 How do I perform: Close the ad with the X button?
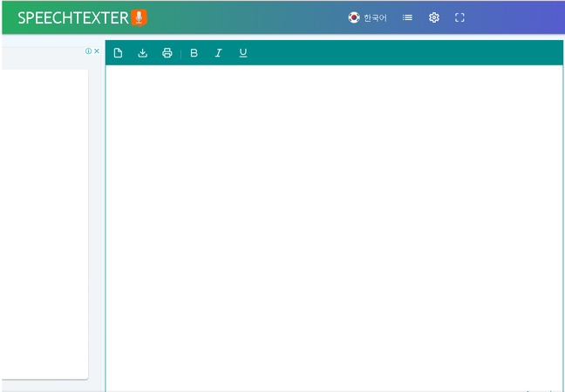pyautogui.click(x=97, y=51)
